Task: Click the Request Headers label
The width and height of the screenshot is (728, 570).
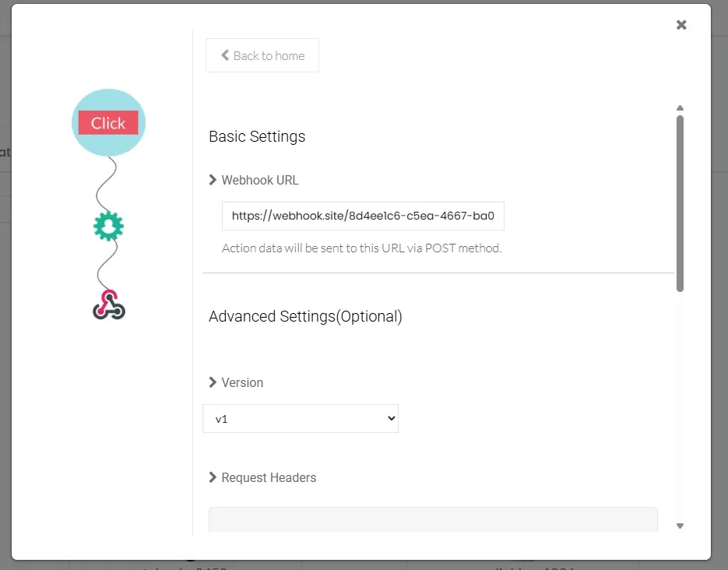Action: click(x=269, y=477)
